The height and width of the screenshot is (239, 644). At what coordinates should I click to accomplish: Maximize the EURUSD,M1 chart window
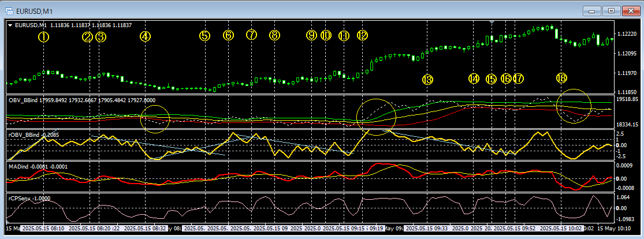click(x=612, y=10)
